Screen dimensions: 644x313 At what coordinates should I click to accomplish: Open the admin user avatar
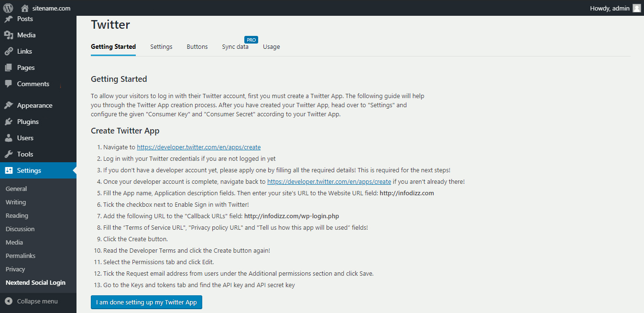point(636,8)
